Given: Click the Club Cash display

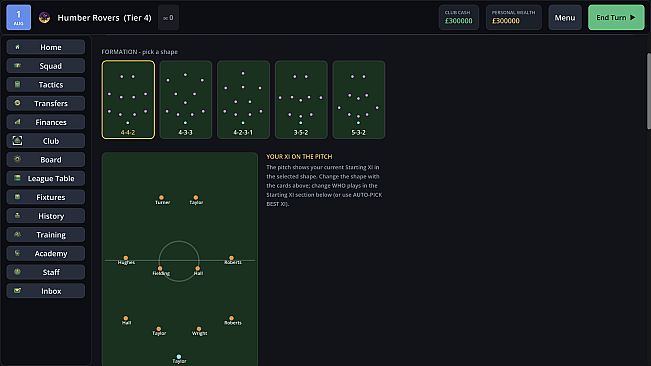Looking at the screenshot, I should (x=459, y=17).
